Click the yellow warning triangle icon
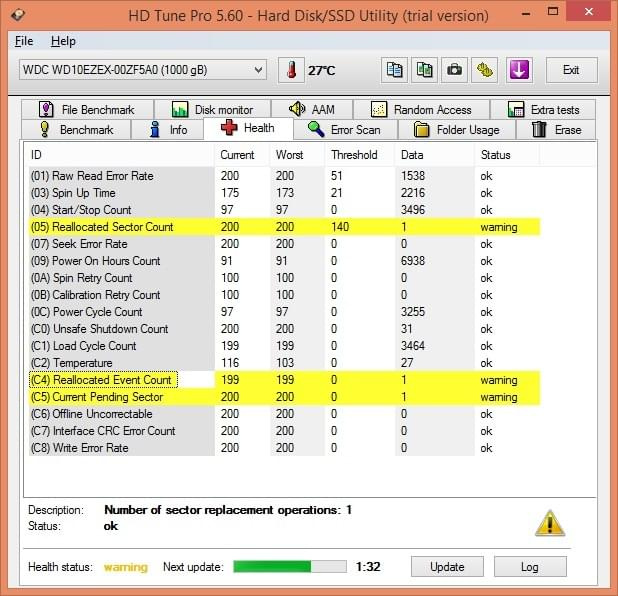Screen dimensions: 618x596 (x=550, y=523)
